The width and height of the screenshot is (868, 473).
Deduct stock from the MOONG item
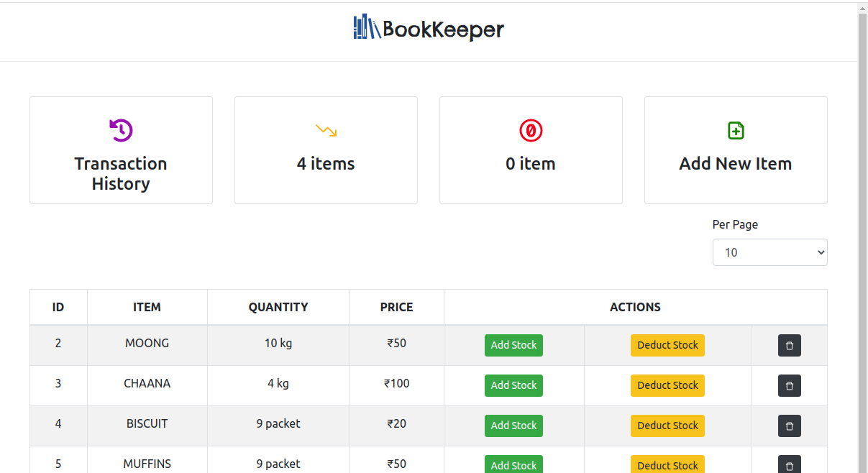pos(667,345)
